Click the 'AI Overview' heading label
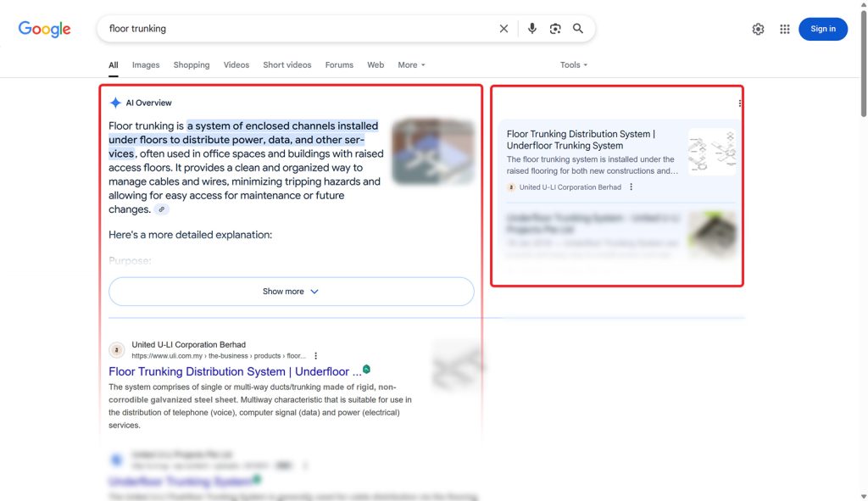This screenshot has height=501, width=868. point(149,103)
